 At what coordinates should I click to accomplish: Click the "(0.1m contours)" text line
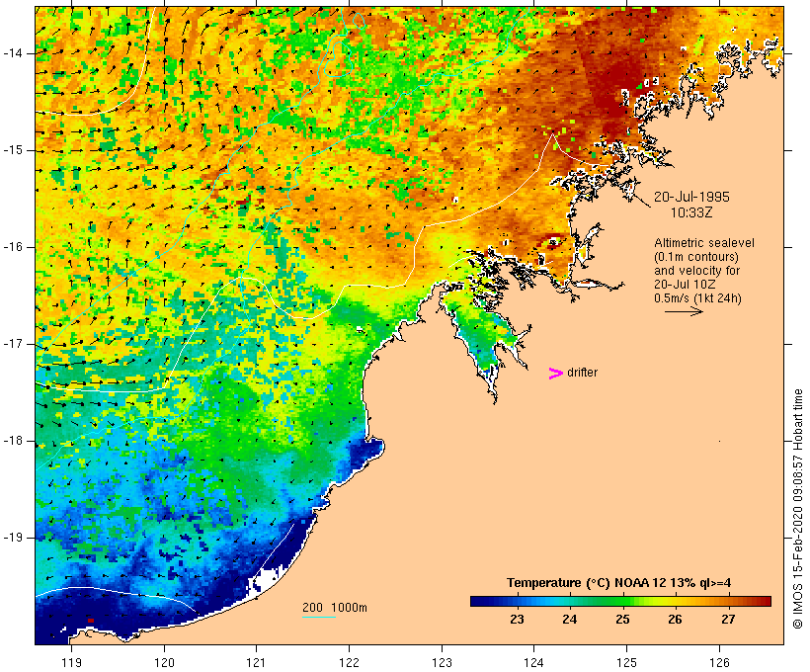click(696, 257)
